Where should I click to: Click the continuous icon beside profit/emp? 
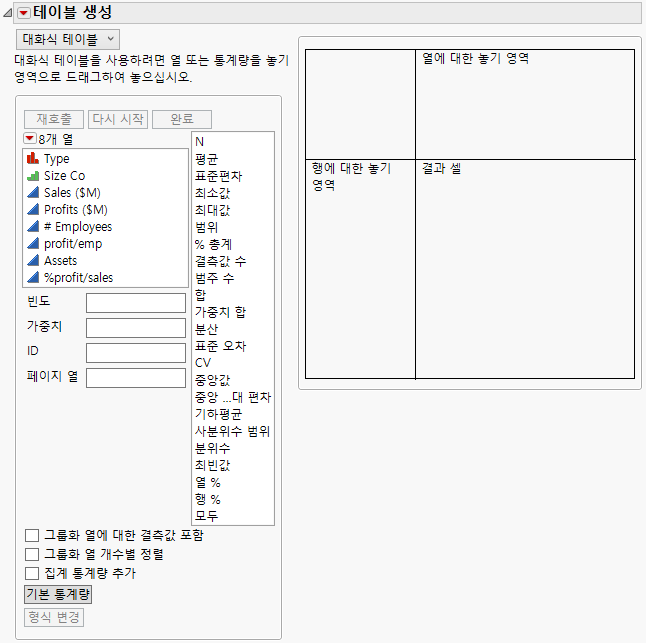(33, 243)
